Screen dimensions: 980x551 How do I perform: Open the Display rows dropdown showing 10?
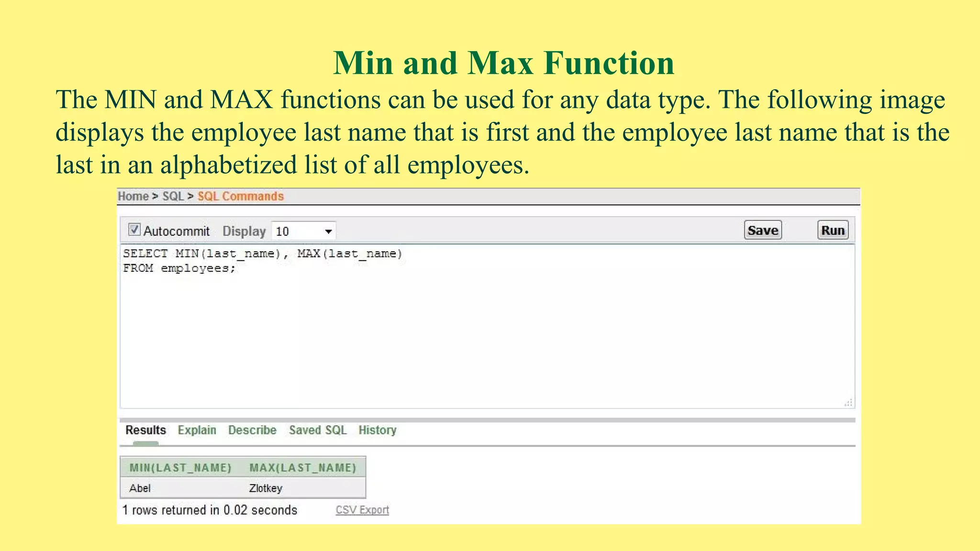pos(303,231)
